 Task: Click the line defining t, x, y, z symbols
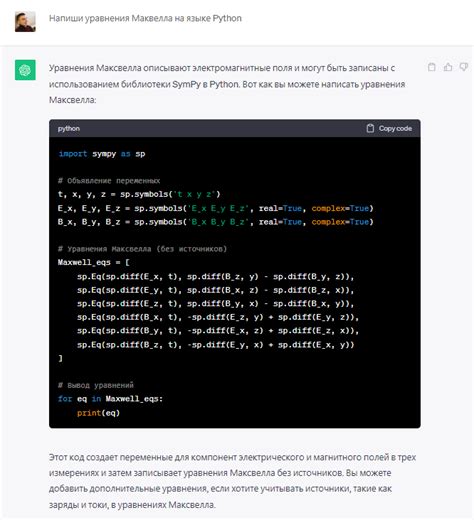click(139, 194)
